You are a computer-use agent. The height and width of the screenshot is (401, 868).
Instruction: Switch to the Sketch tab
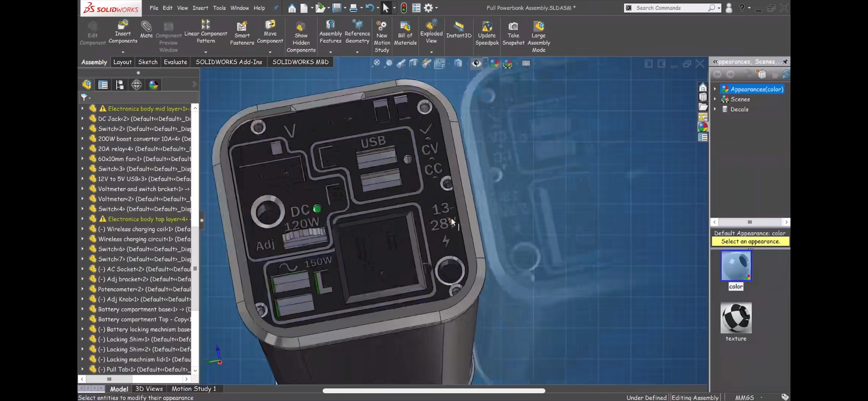click(148, 62)
